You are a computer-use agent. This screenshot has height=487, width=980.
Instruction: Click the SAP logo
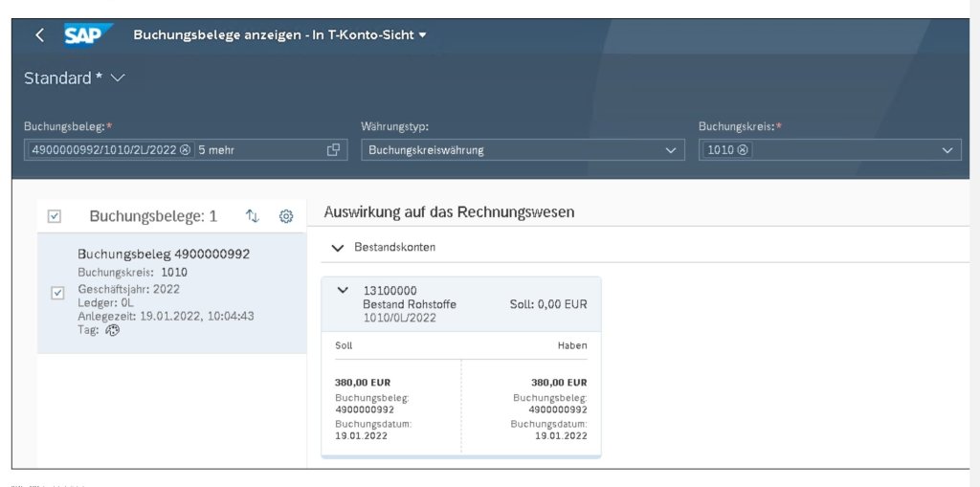click(87, 35)
